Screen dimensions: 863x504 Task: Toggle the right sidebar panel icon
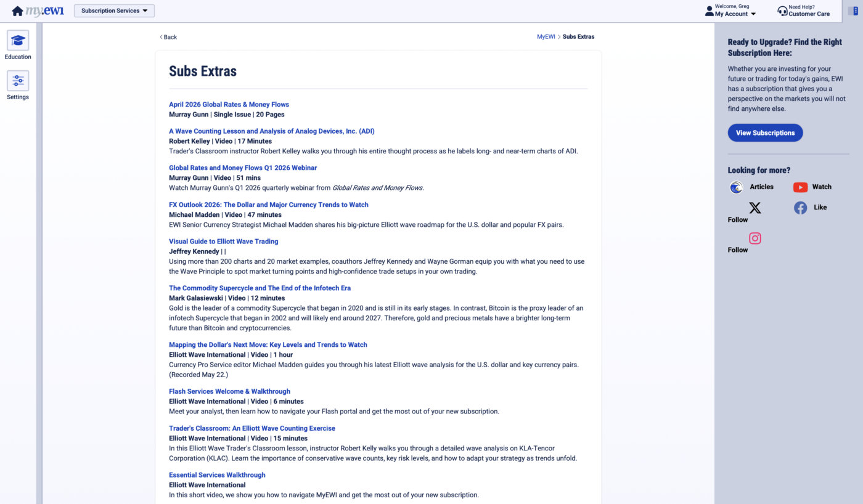click(x=853, y=11)
